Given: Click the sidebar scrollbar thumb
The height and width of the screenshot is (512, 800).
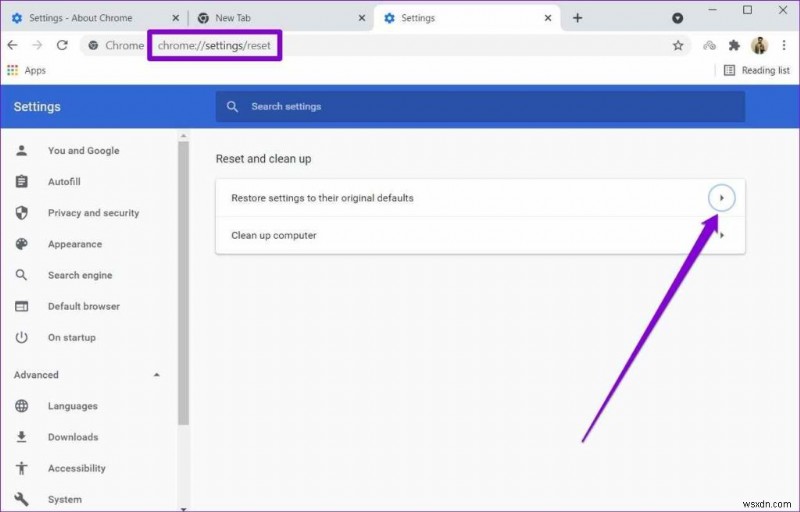Looking at the screenshot, I should [183, 283].
